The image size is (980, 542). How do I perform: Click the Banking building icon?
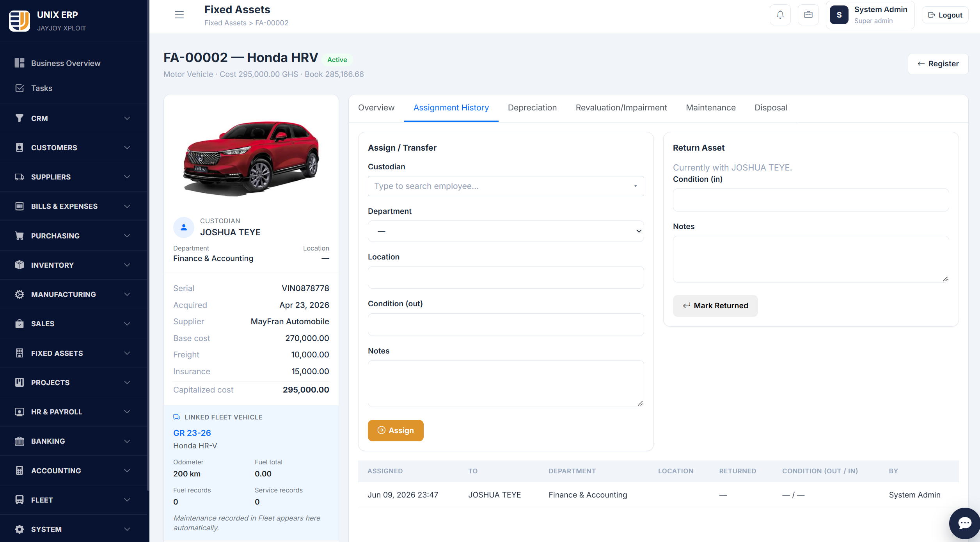point(20,441)
